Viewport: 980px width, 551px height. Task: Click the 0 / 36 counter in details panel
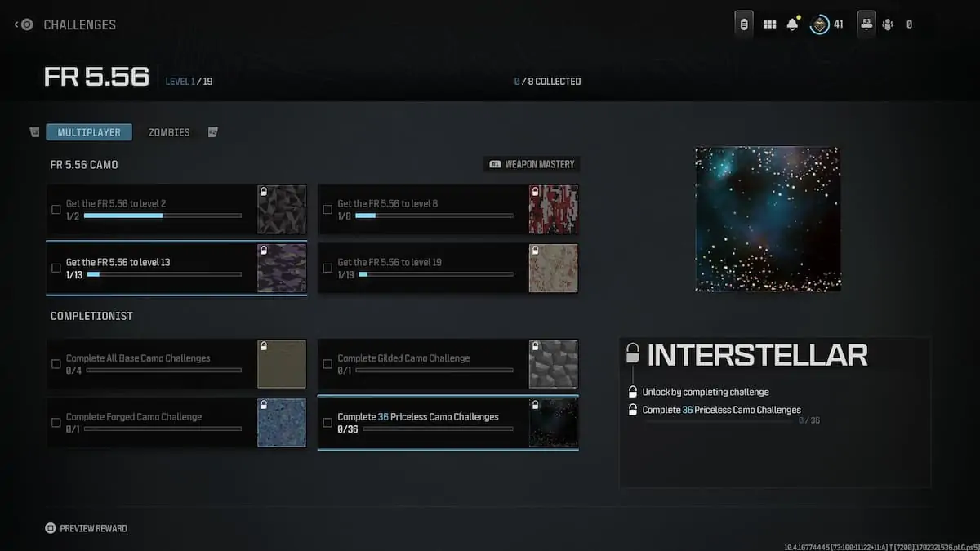tap(808, 420)
